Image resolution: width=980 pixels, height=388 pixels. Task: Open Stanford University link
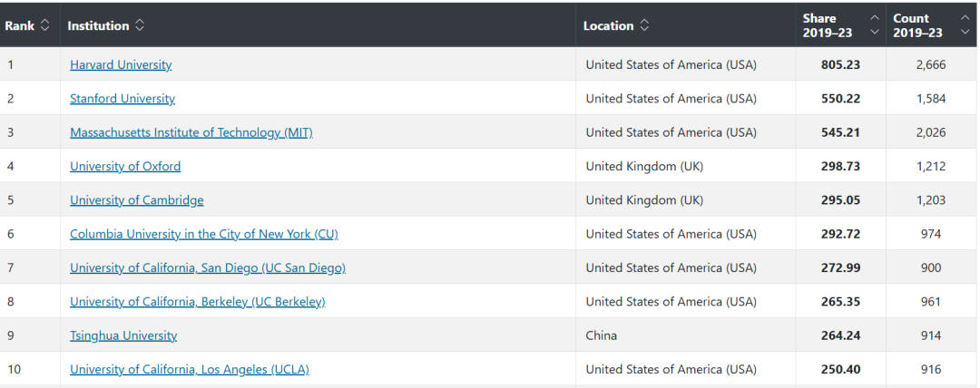coord(122,99)
